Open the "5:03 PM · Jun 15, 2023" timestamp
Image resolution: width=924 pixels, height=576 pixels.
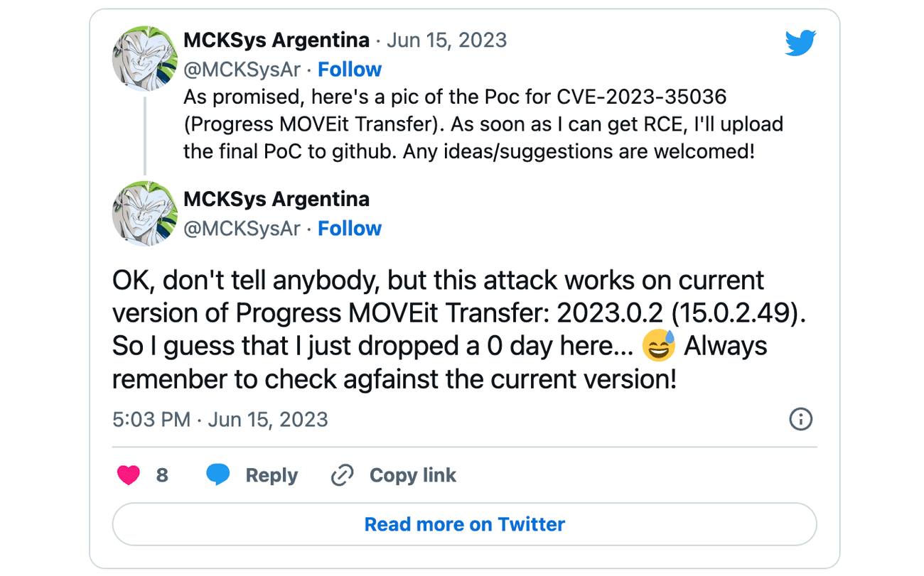(220, 419)
